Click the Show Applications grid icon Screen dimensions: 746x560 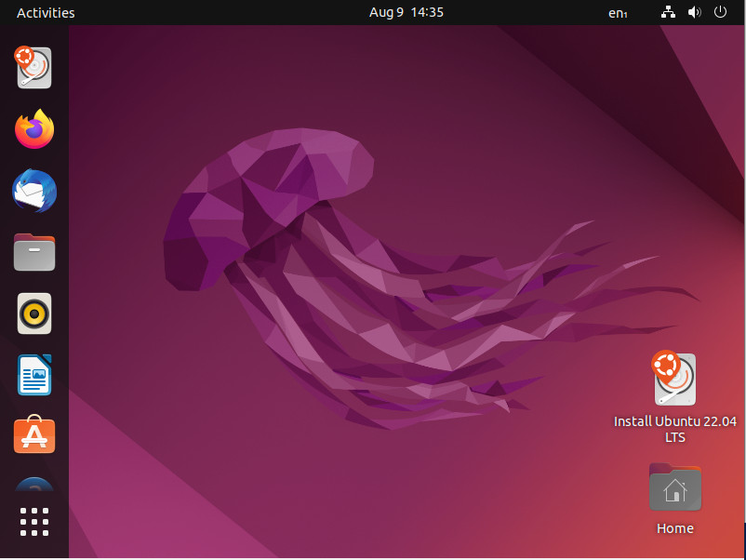(x=33, y=521)
